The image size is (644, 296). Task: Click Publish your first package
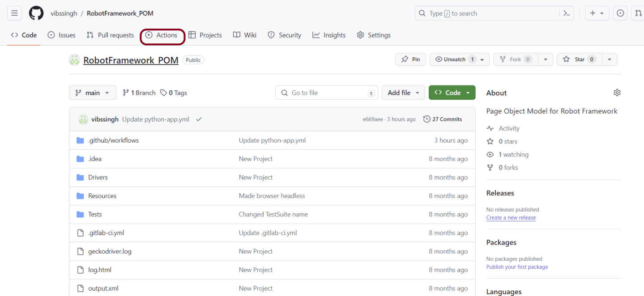click(517, 267)
